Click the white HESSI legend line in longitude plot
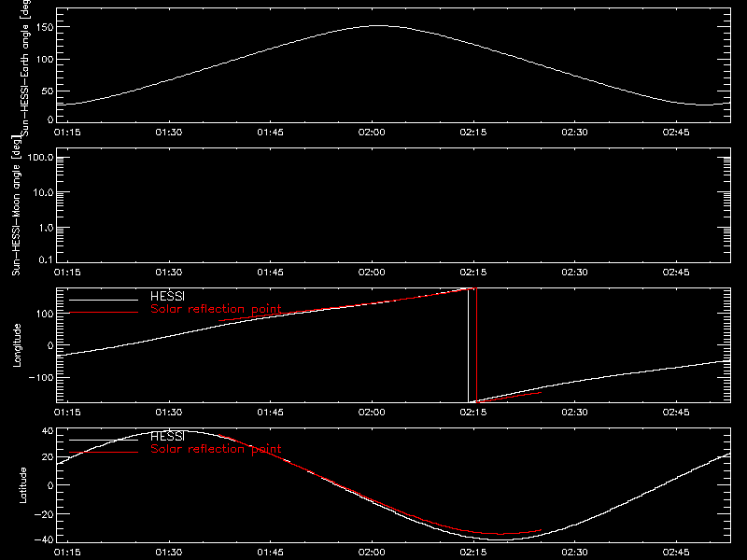 [x=104, y=300]
